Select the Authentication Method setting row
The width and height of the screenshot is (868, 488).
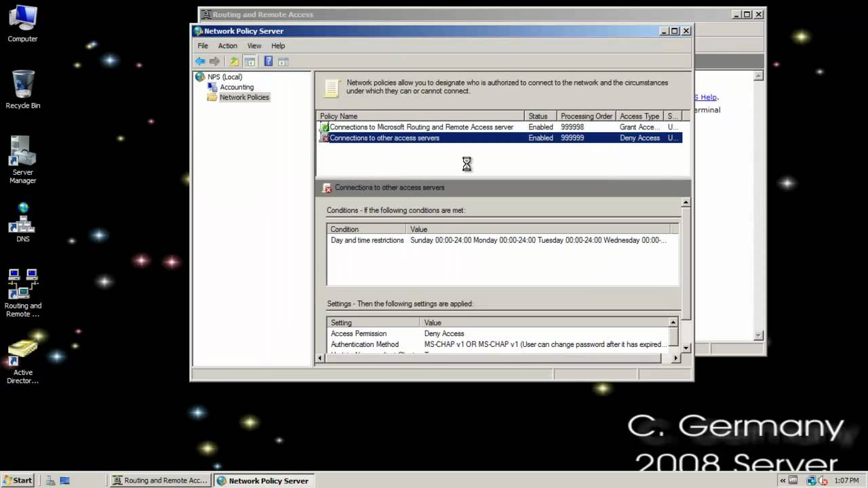point(498,344)
